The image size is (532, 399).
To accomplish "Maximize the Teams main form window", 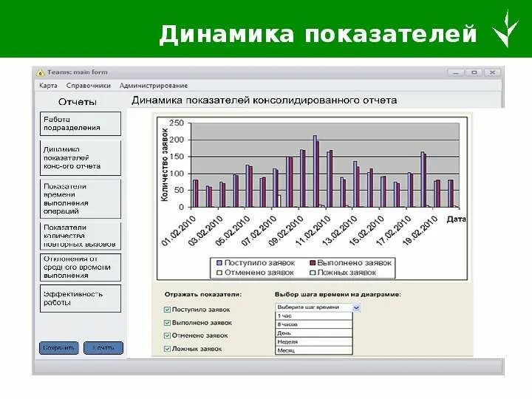I will [x=474, y=72].
